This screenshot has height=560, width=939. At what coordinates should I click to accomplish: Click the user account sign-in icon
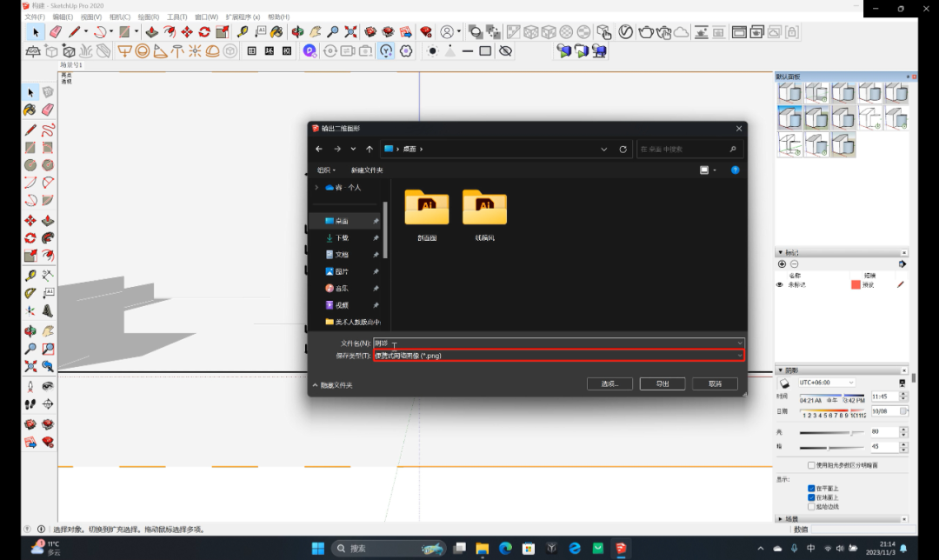tap(448, 32)
